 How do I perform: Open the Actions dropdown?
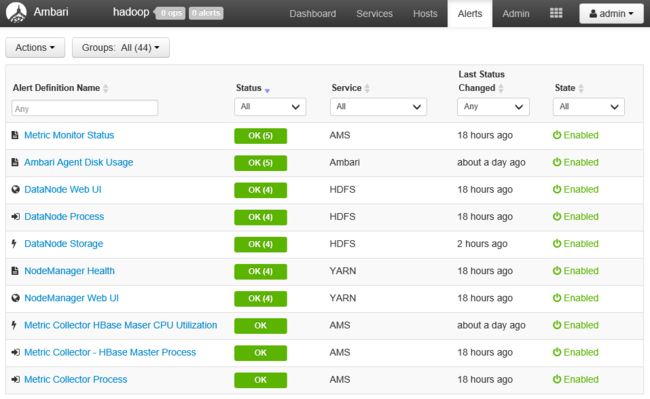click(x=35, y=48)
